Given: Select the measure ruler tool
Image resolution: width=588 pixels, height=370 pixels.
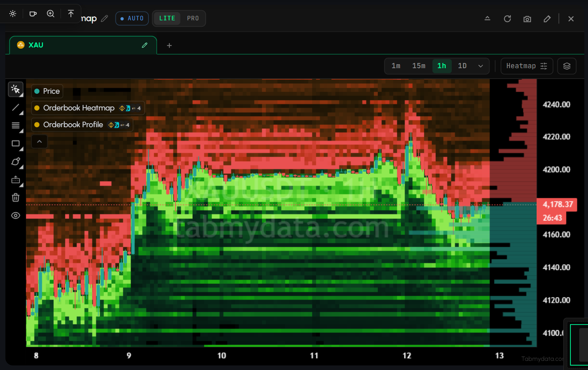Looking at the screenshot, I should pyautogui.click(x=16, y=180).
